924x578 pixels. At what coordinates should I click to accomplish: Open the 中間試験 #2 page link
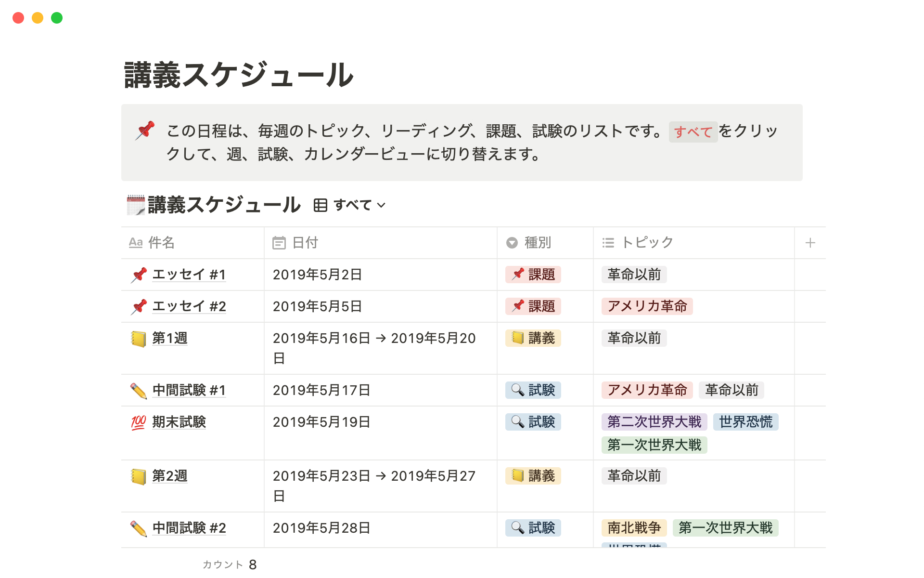click(189, 528)
